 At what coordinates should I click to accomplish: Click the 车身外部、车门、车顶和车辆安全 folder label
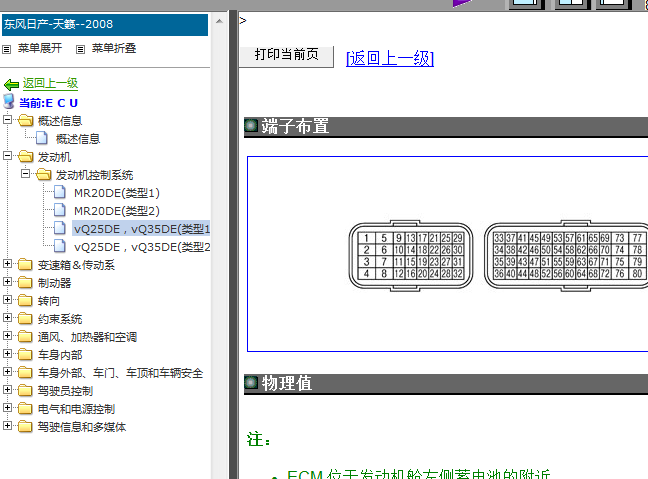[x=120, y=373]
